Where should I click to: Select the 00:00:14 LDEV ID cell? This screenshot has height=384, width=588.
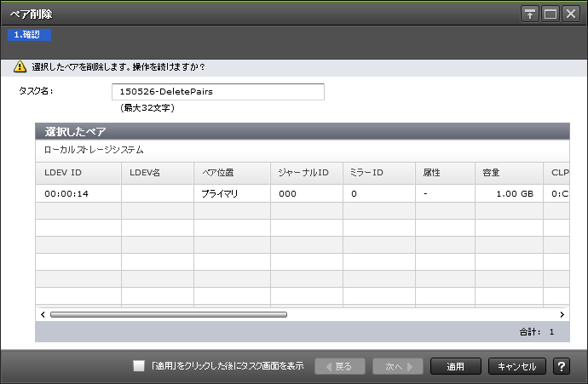pos(78,193)
